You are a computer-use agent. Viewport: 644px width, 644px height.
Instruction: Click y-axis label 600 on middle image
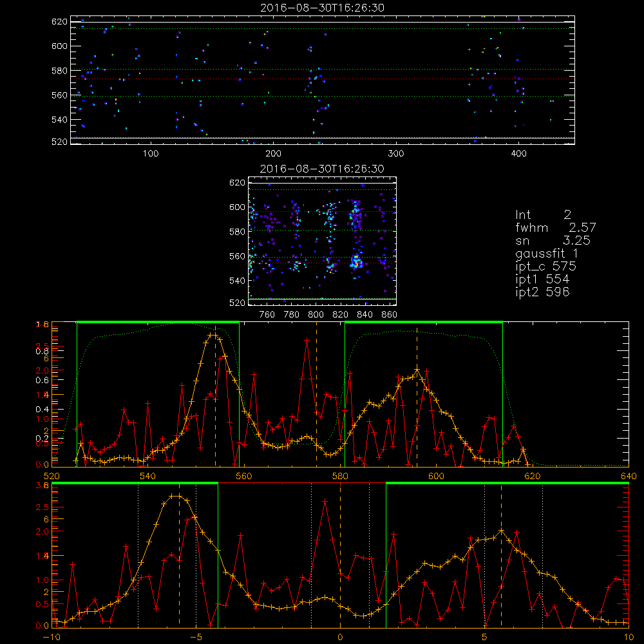[237, 207]
